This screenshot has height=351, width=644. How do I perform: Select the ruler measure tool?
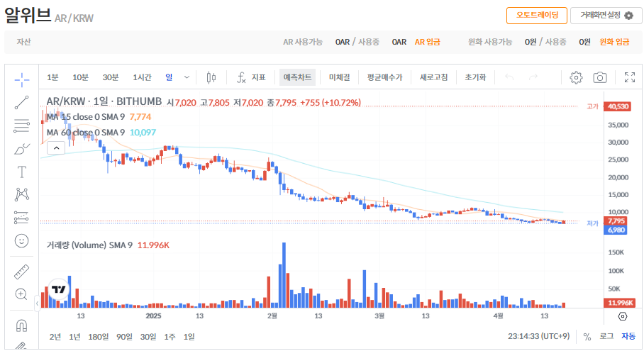[22, 272]
